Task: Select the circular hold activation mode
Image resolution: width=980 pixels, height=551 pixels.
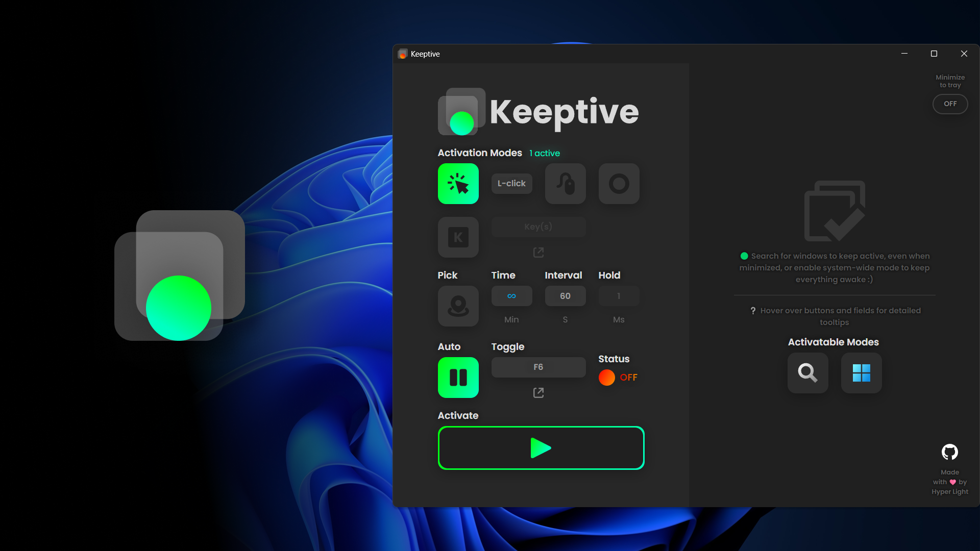Action: (619, 184)
